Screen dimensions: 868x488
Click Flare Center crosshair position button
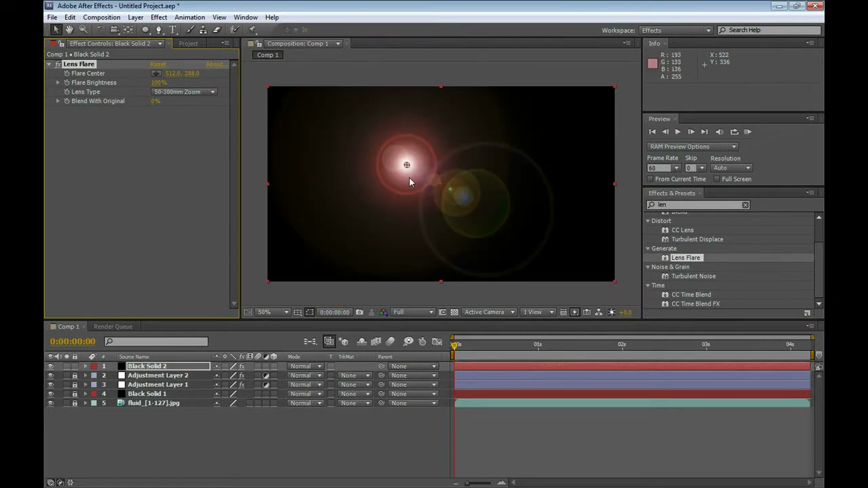[x=157, y=73]
